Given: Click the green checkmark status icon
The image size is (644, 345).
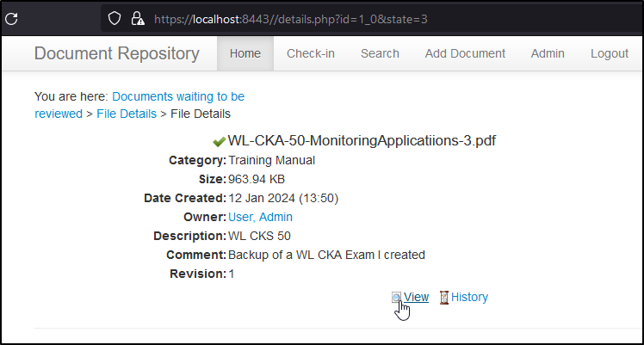Looking at the screenshot, I should [219, 142].
